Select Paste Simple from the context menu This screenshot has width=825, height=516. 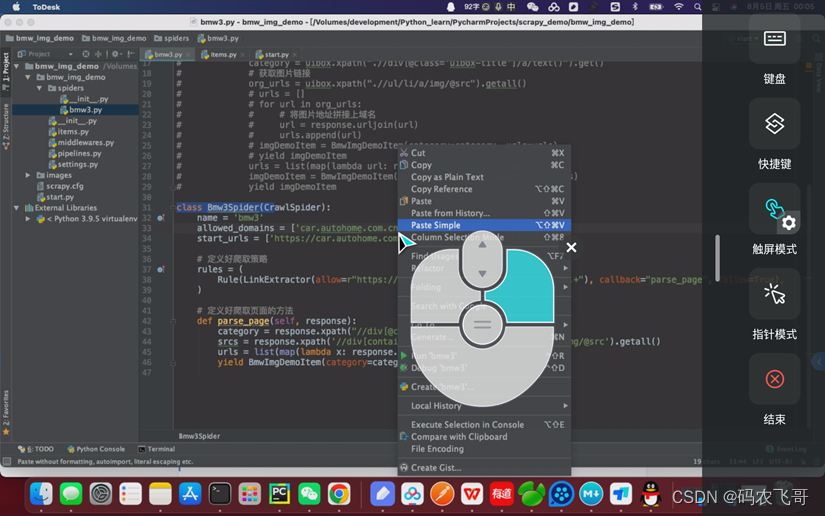[436, 225]
